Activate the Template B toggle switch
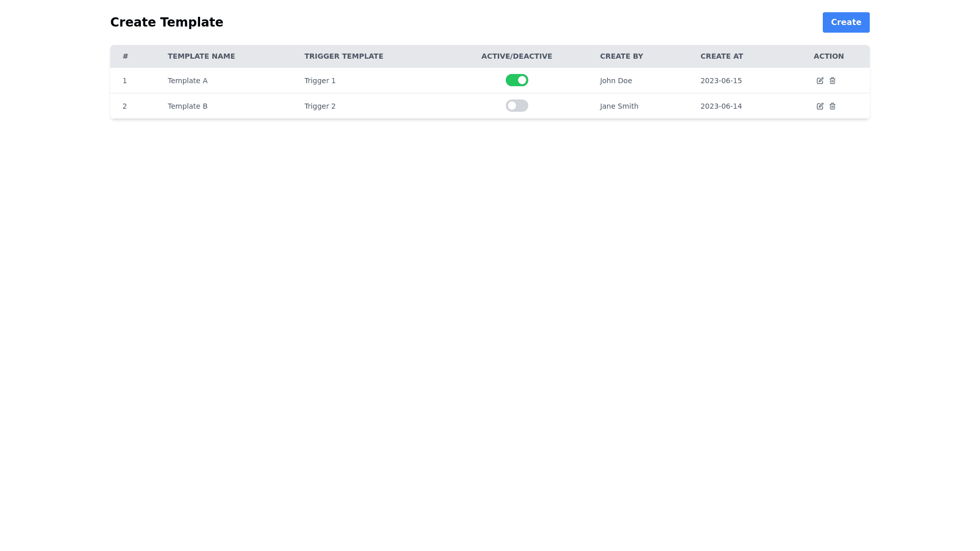 point(517,106)
